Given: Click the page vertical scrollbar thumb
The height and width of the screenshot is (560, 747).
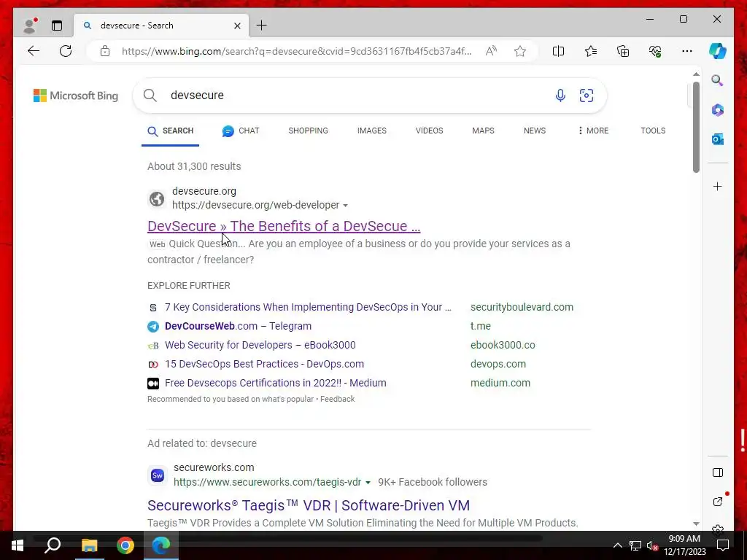Looking at the screenshot, I should point(696,127).
